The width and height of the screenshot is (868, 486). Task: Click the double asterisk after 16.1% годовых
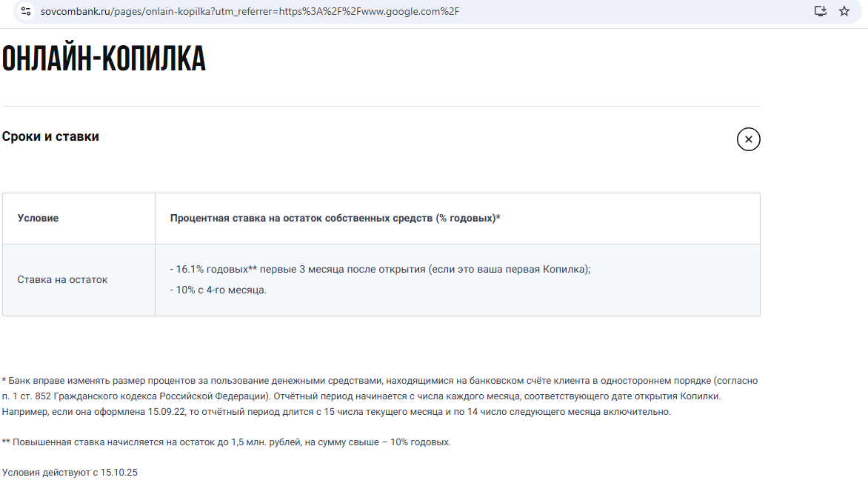[253, 268]
